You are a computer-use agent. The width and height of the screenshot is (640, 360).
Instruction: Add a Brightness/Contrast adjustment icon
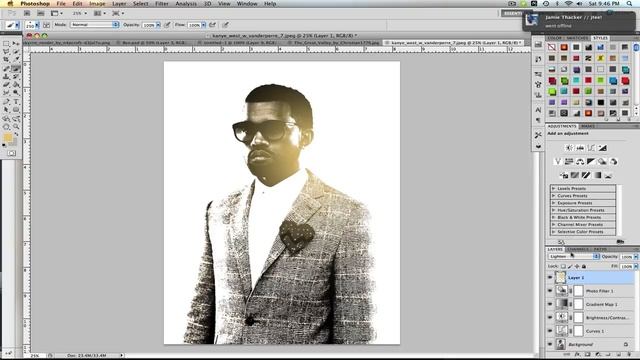tap(569, 148)
